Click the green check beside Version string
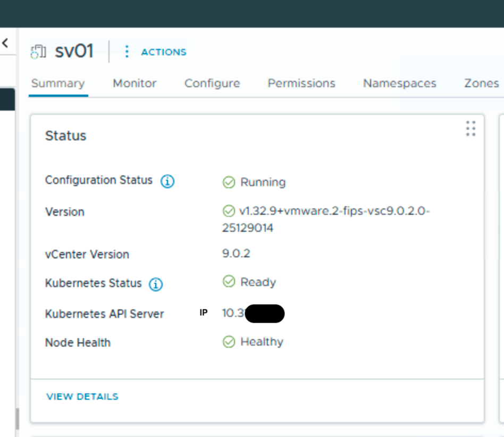 coord(229,211)
